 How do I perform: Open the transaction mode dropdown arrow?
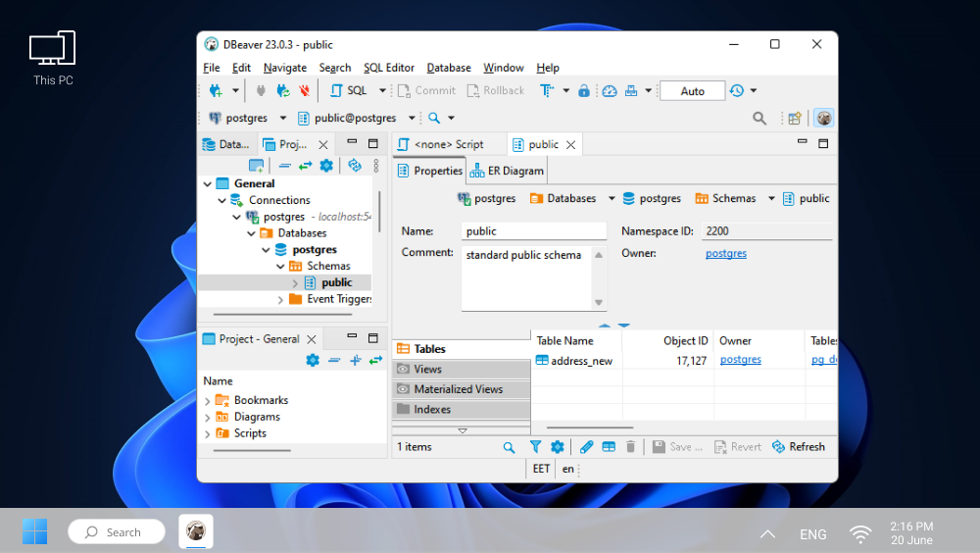pos(565,91)
